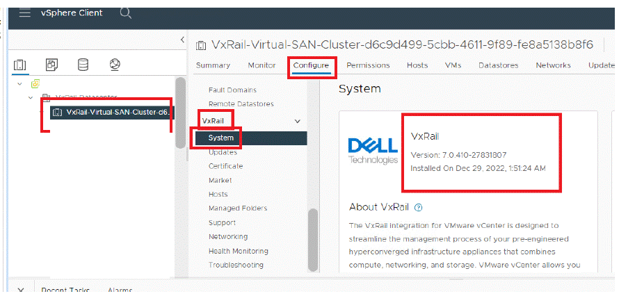Collapse the bottom Recent Tasks panel
The height and width of the screenshot is (303, 644).
21,290
